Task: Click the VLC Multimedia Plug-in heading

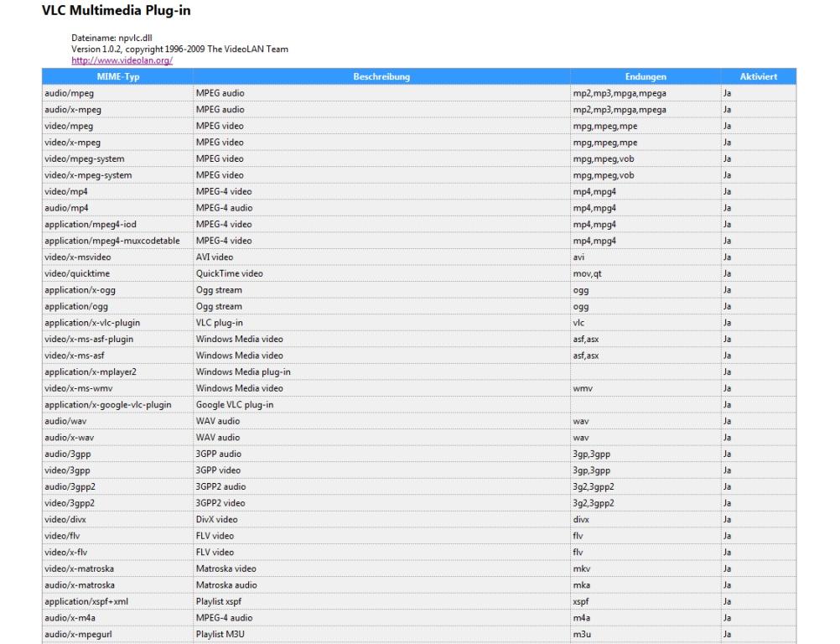Action: tap(117, 11)
